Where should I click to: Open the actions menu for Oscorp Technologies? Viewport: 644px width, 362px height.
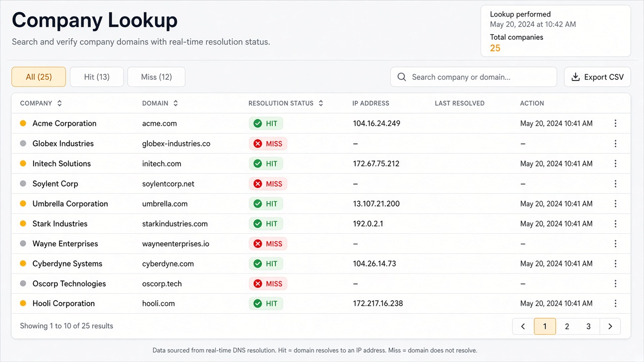click(x=615, y=284)
